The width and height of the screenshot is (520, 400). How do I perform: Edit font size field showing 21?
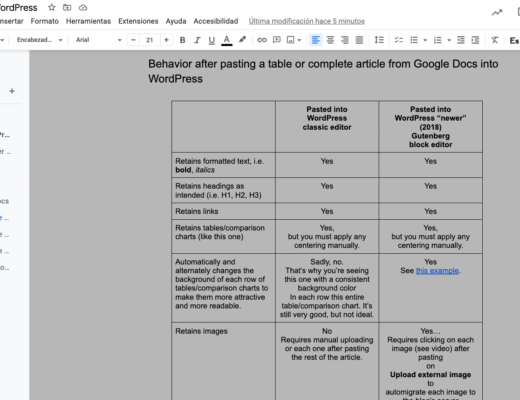coord(150,40)
